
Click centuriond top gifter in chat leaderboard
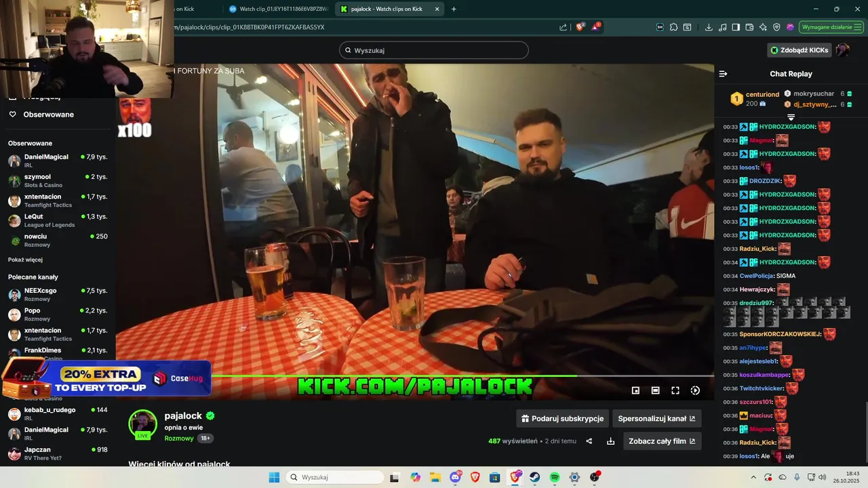755,99
